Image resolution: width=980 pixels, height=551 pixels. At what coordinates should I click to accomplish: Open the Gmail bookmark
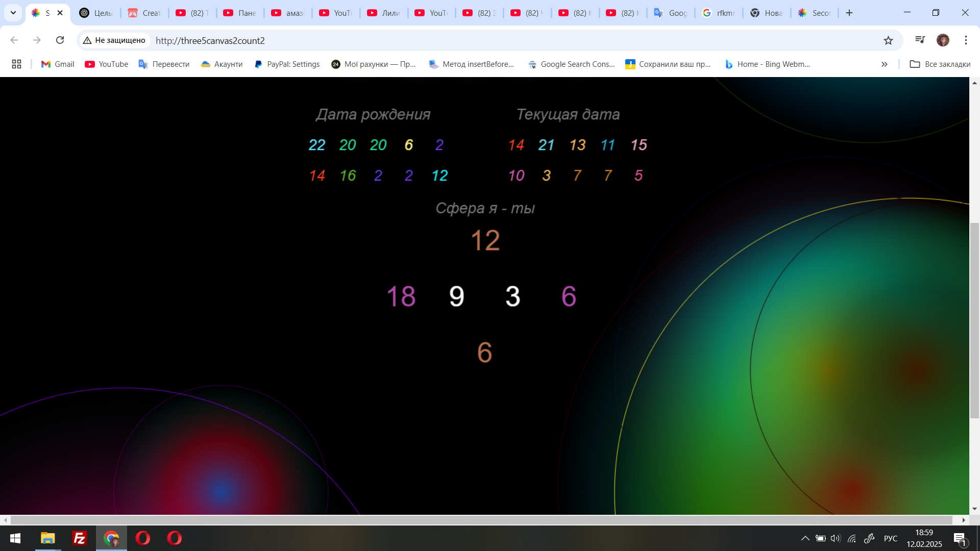58,64
